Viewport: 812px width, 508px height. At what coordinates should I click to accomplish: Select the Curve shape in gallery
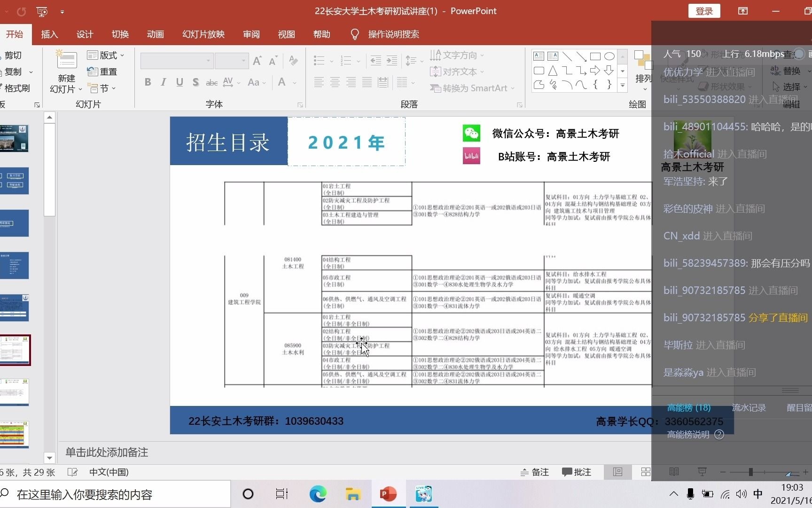(581, 85)
